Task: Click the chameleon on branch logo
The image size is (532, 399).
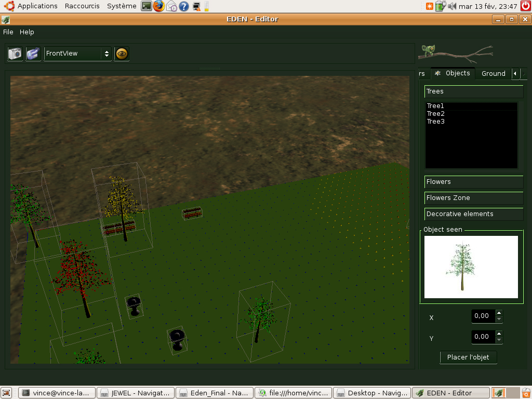Action: 456,54
